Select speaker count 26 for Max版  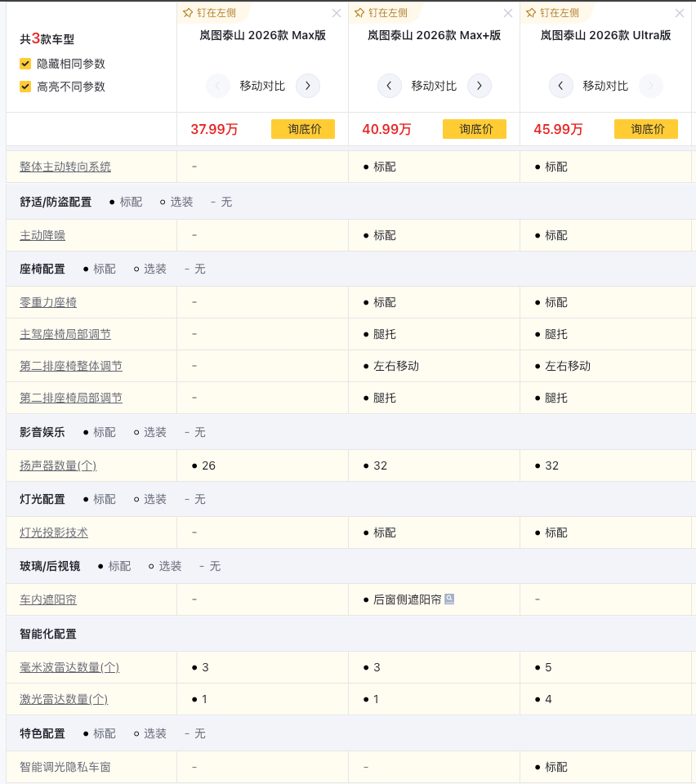click(208, 465)
